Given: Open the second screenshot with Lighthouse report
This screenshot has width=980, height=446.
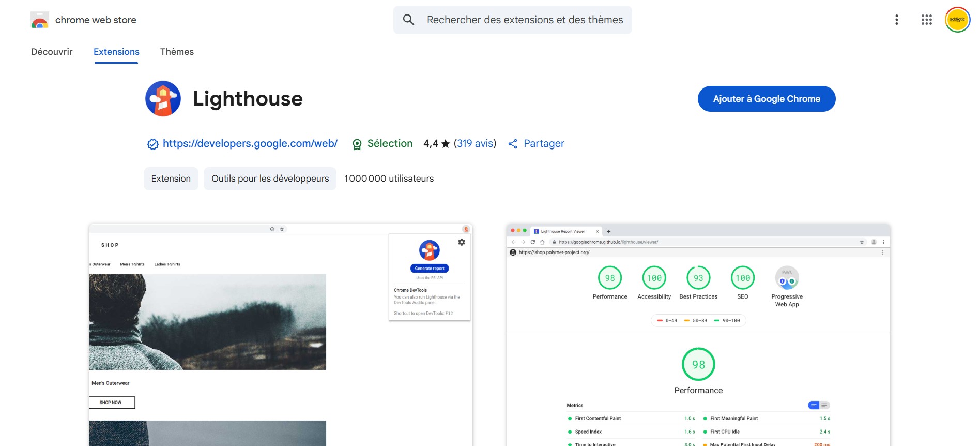Looking at the screenshot, I should point(698,335).
